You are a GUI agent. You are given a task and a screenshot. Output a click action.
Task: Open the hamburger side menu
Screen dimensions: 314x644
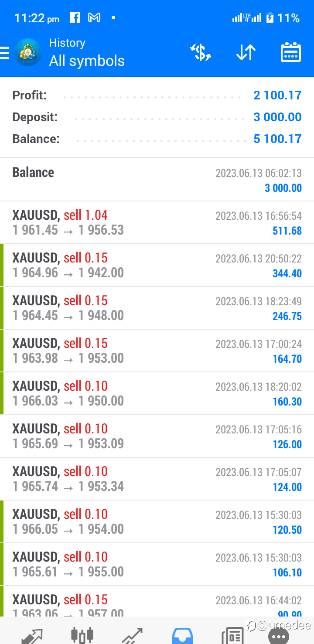(4, 53)
